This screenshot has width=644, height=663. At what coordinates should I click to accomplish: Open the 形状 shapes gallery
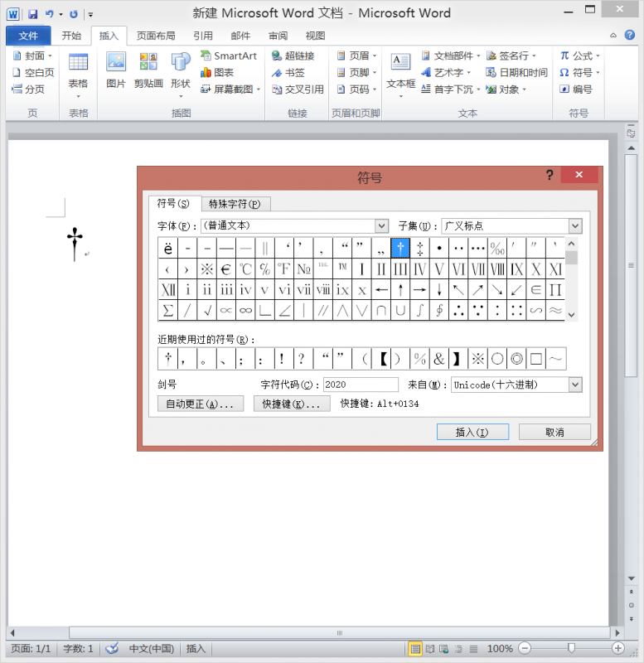[181, 75]
